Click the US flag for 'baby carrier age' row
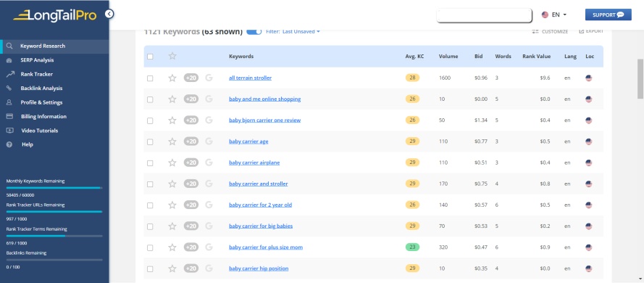Screen dimensions: 644x283 (588, 141)
